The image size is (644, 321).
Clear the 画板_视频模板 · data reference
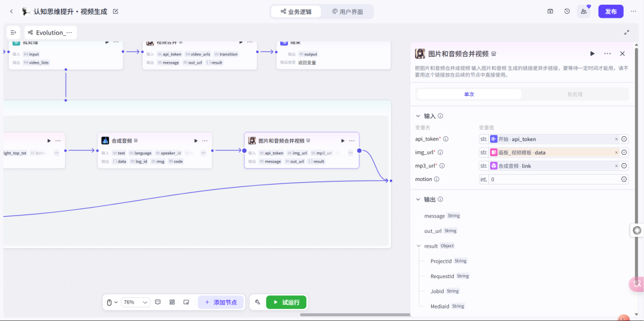(616, 152)
